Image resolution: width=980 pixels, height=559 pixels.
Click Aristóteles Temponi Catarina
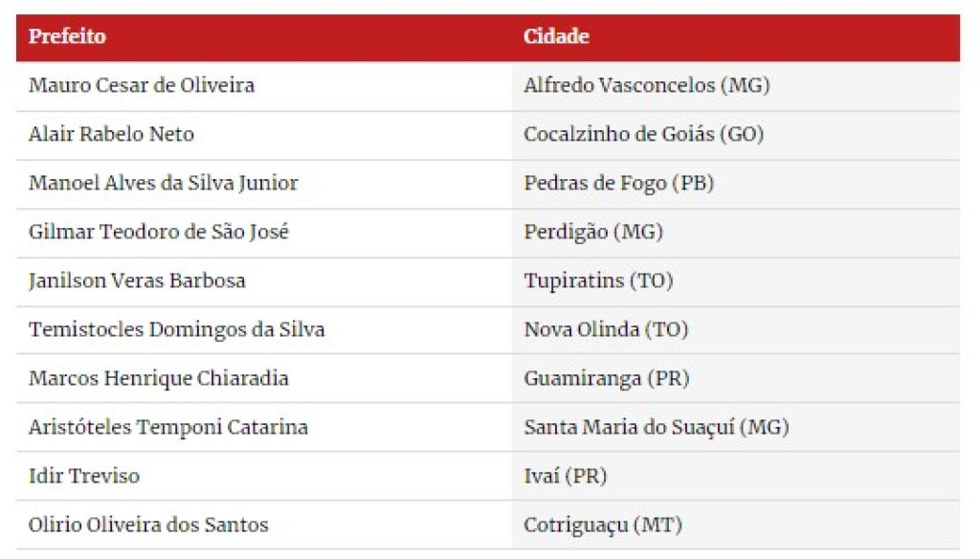point(168,427)
